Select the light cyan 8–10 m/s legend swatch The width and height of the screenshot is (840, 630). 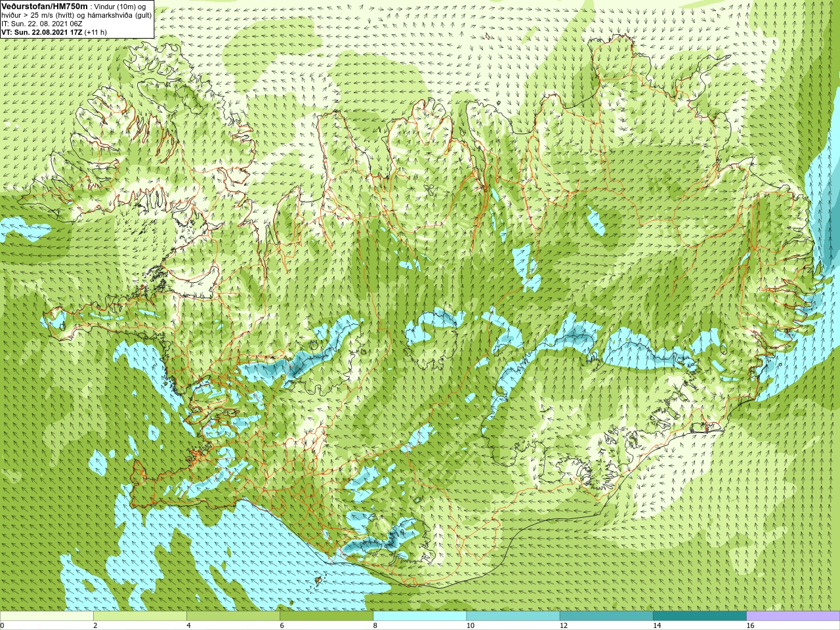click(419, 616)
